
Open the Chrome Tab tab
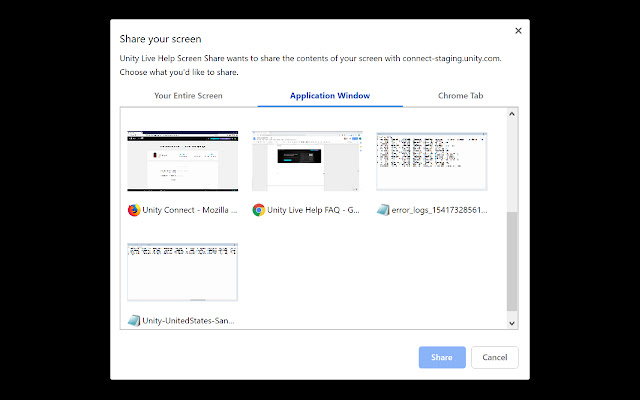pos(460,96)
